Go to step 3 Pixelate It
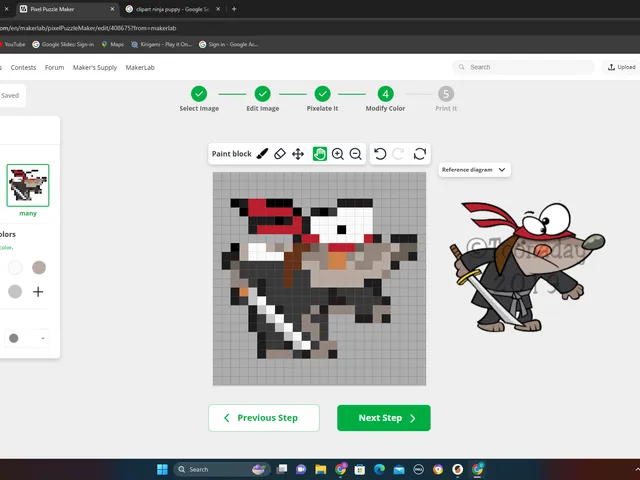 pyautogui.click(x=322, y=99)
